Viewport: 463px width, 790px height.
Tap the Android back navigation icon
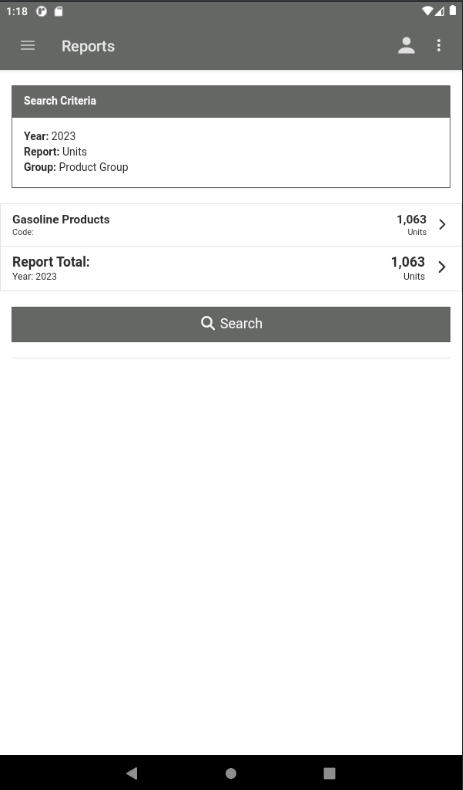131,773
